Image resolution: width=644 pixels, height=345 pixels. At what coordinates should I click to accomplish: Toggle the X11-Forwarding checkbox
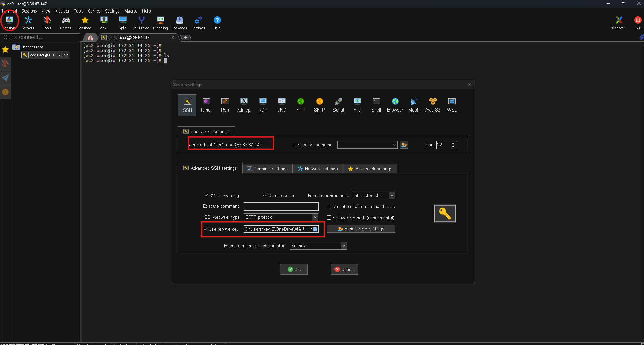point(206,195)
